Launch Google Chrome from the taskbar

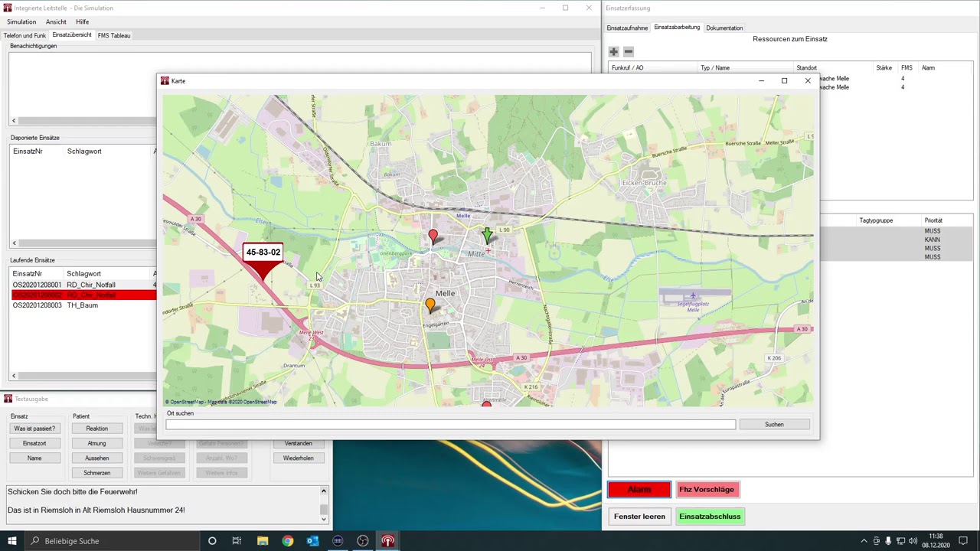coord(287,541)
